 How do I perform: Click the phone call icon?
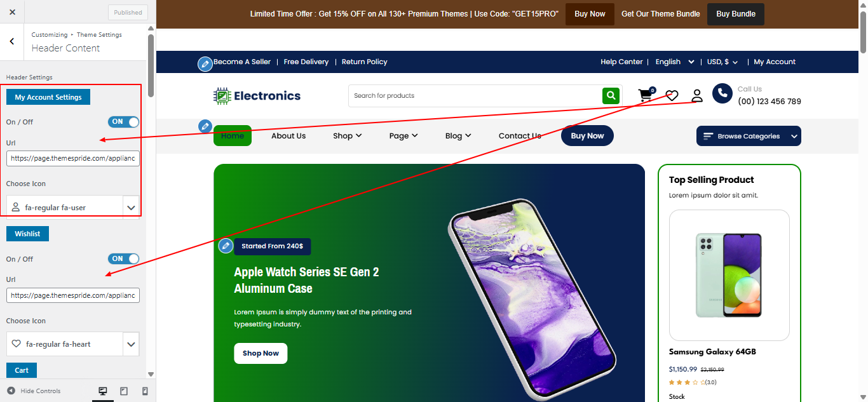coord(722,93)
